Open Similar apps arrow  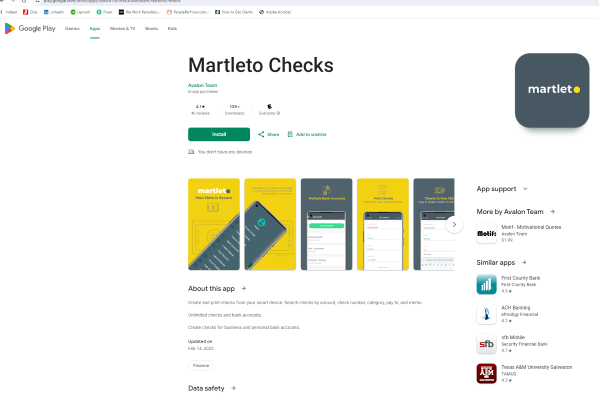(524, 262)
